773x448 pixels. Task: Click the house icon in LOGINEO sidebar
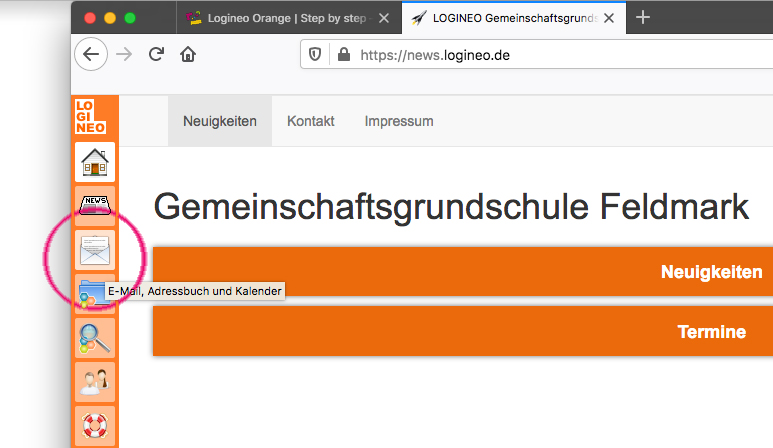(95, 162)
